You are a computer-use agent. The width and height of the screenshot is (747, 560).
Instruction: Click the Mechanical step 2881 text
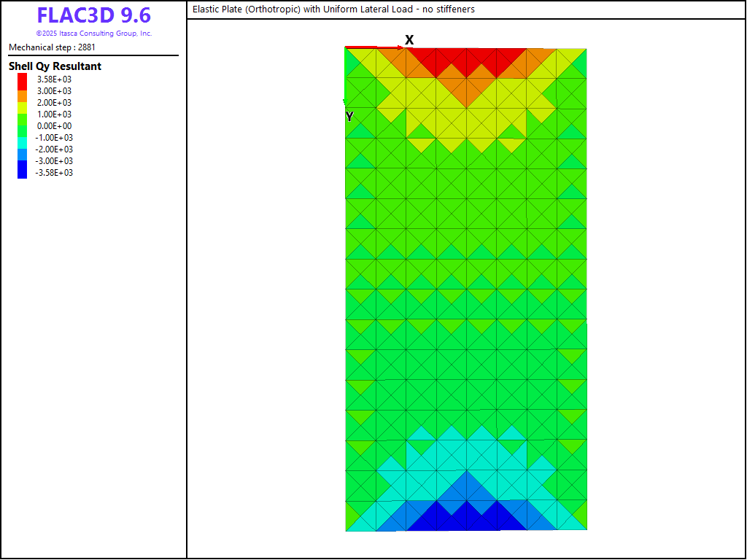click(52, 47)
